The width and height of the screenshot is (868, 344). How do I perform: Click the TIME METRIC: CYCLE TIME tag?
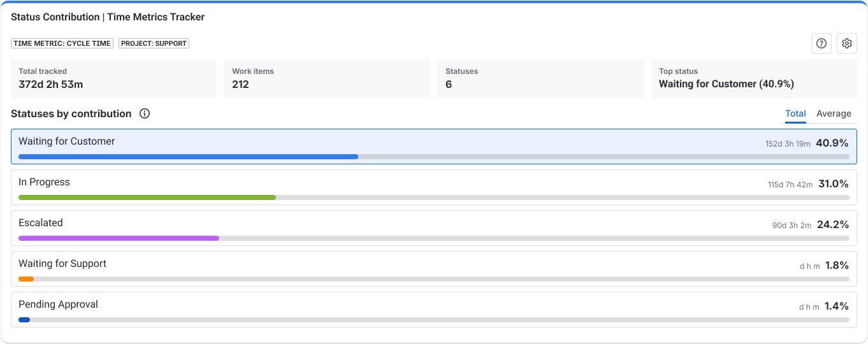point(62,43)
